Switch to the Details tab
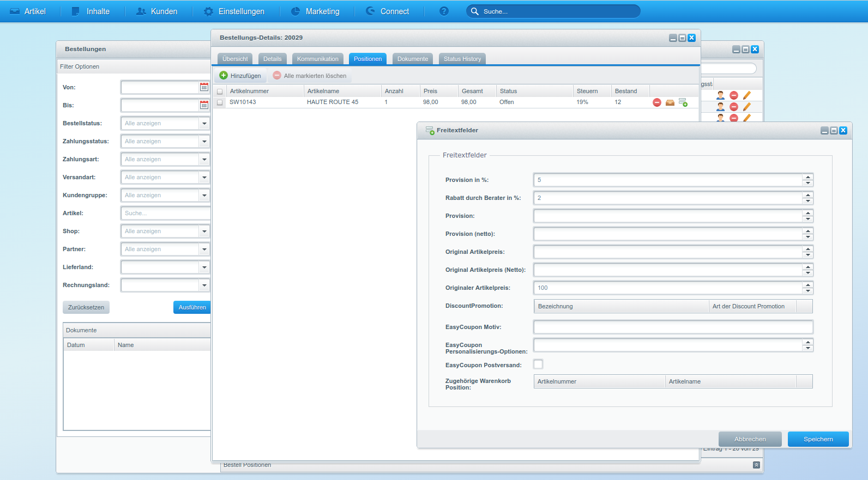The image size is (868, 480). point(273,59)
